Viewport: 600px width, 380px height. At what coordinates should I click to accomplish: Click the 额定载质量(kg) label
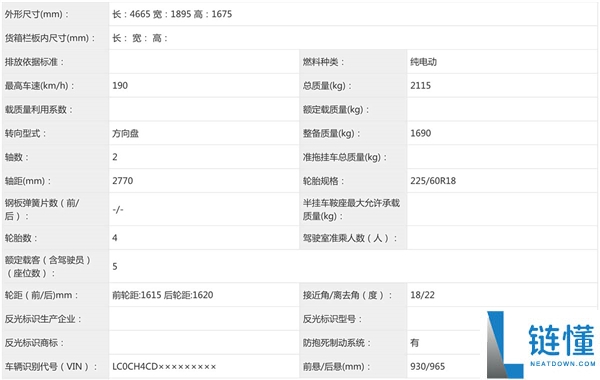[x=336, y=109]
